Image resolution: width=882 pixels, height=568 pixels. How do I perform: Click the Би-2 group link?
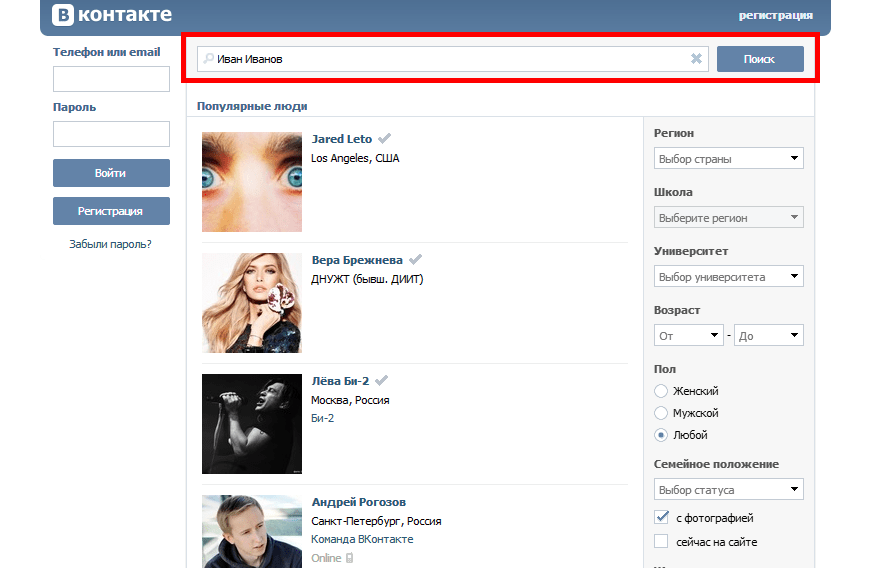322,418
